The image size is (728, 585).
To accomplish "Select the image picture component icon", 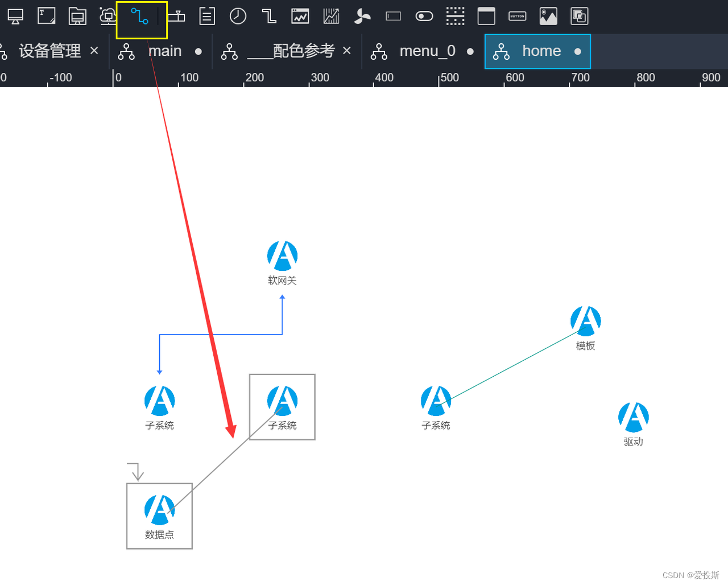I will click(x=548, y=17).
